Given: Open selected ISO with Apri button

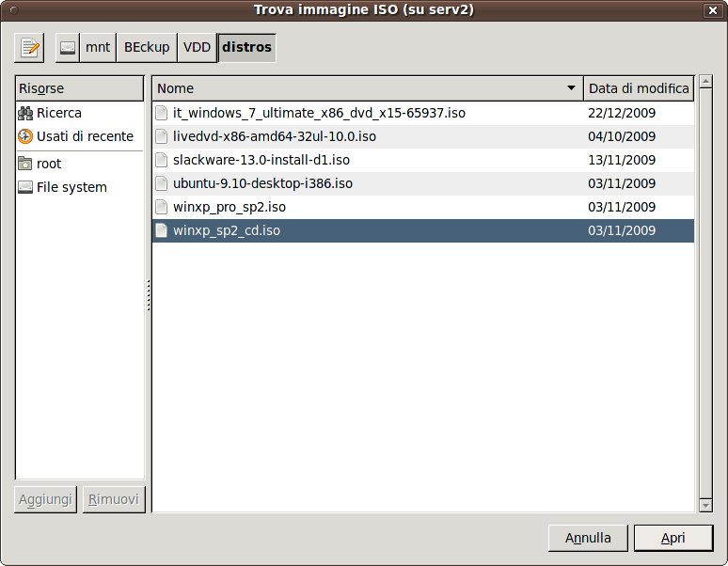Looking at the screenshot, I should point(673,538).
